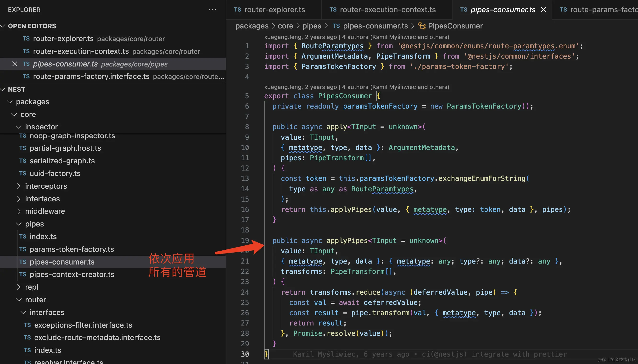638x364 pixels.
Task: Collapse the packages folder
Action: 10,102
